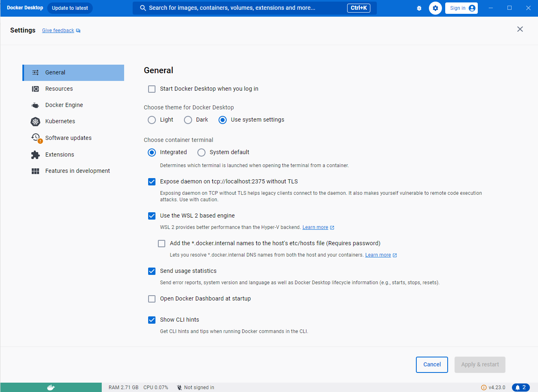The height and width of the screenshot is (392, 538).
Task: Focus the search images and containers field
Action: [255, 8]
